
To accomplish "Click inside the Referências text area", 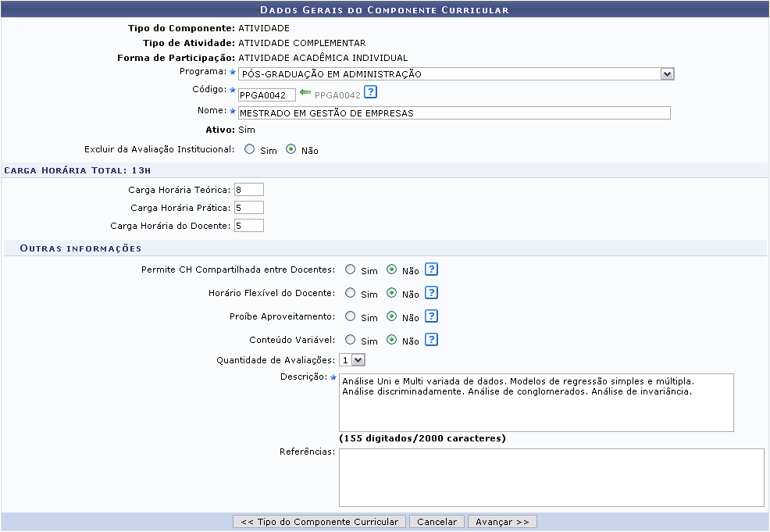I will (x=551, y=477).
